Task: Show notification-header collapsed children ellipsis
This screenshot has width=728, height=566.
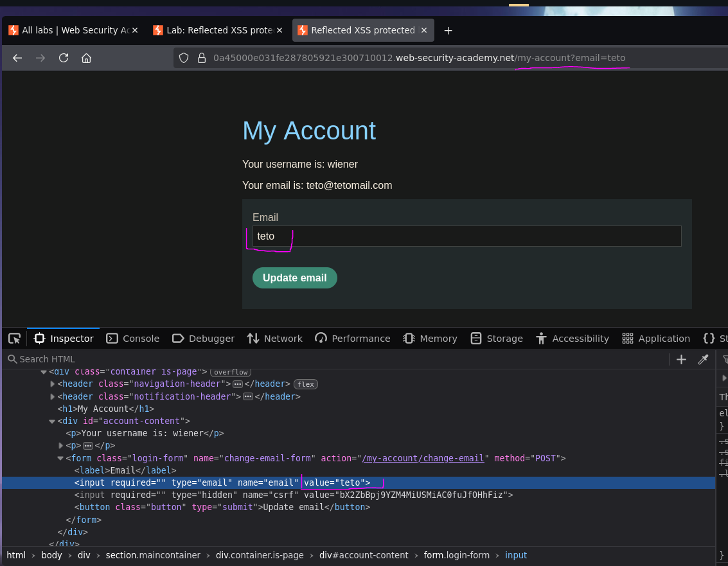Action: [248, 396]
